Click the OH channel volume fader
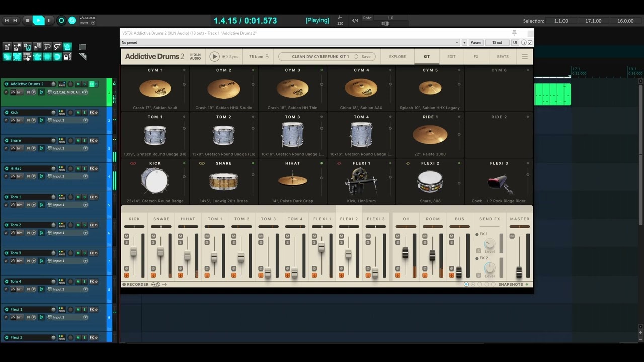The height and width of the screenshot is (362, 644). click(405, 253)
